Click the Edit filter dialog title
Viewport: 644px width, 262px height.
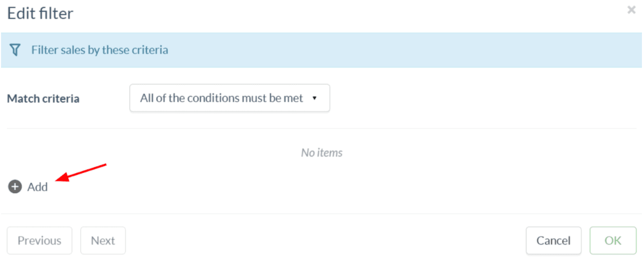coord(40,13)
